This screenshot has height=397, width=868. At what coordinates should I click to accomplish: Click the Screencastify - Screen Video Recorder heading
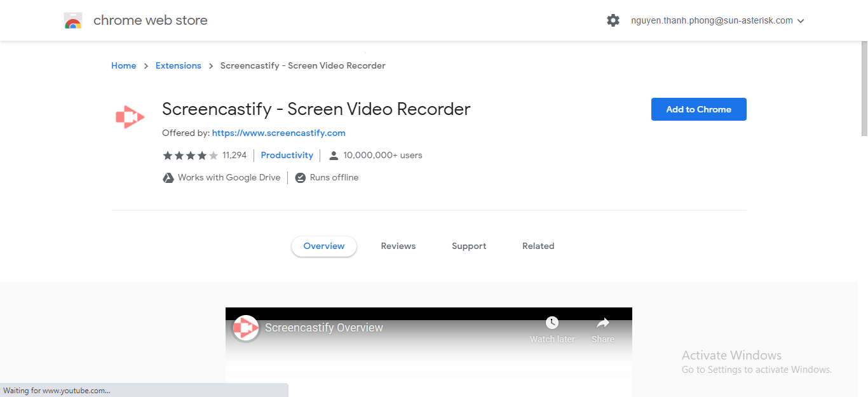[x=316, y=109]
